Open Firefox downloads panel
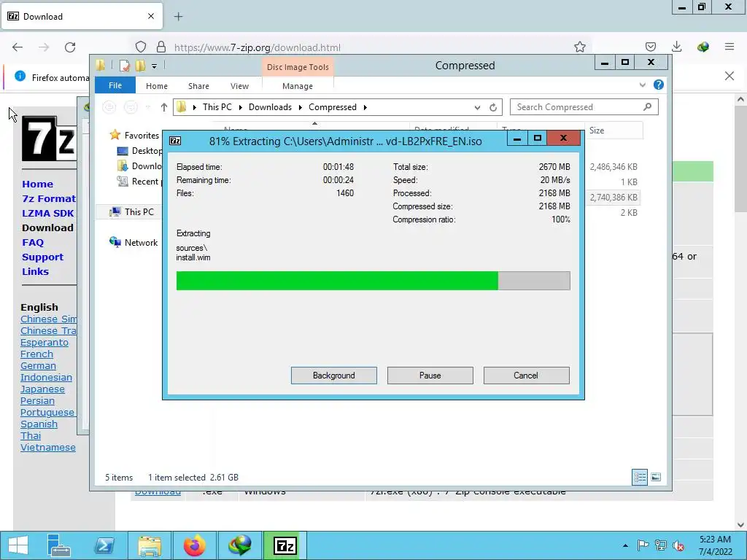Image resolution: width=747 pixels, height=560 pixels. [676, 47]
